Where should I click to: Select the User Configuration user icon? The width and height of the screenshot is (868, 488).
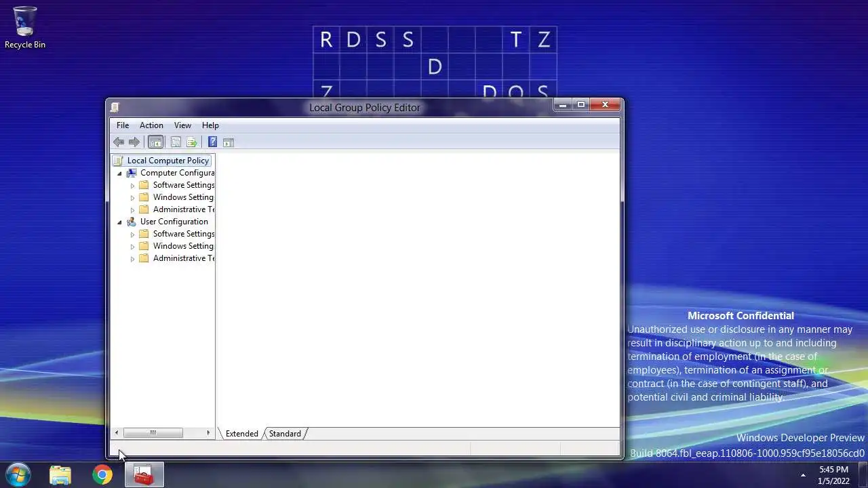click(x=132, y=222)
